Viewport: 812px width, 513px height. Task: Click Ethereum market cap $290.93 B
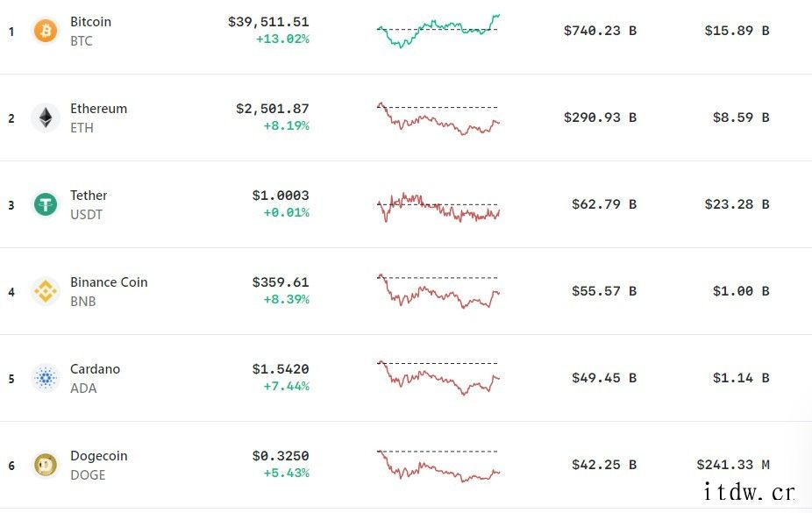pos(600,118)
